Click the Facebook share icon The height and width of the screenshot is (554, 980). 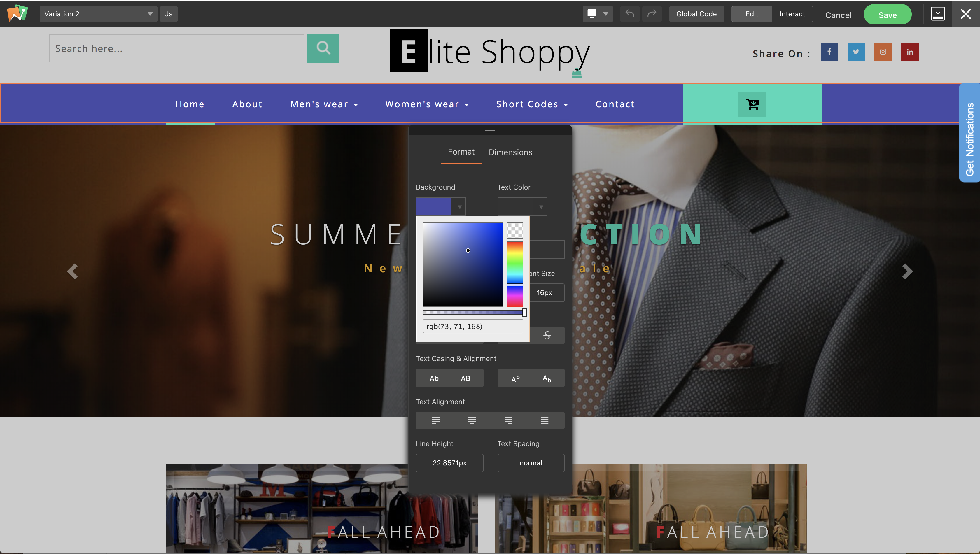tap(829, 52)
